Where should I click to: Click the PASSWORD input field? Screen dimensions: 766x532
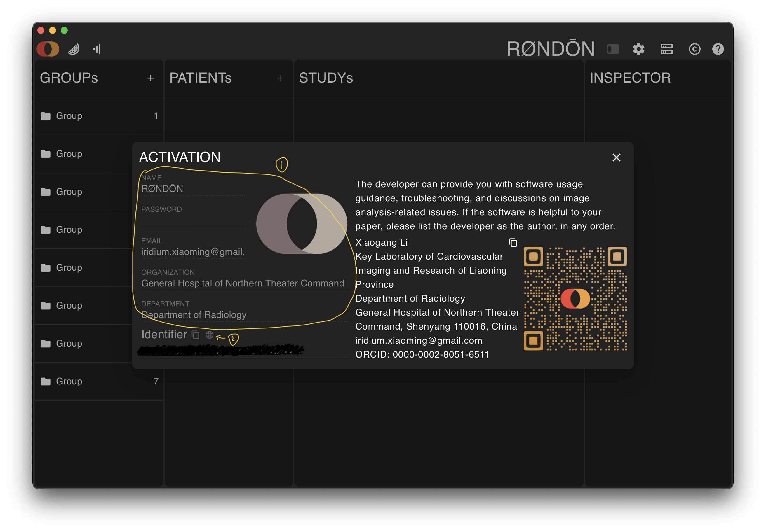[193, 220]
